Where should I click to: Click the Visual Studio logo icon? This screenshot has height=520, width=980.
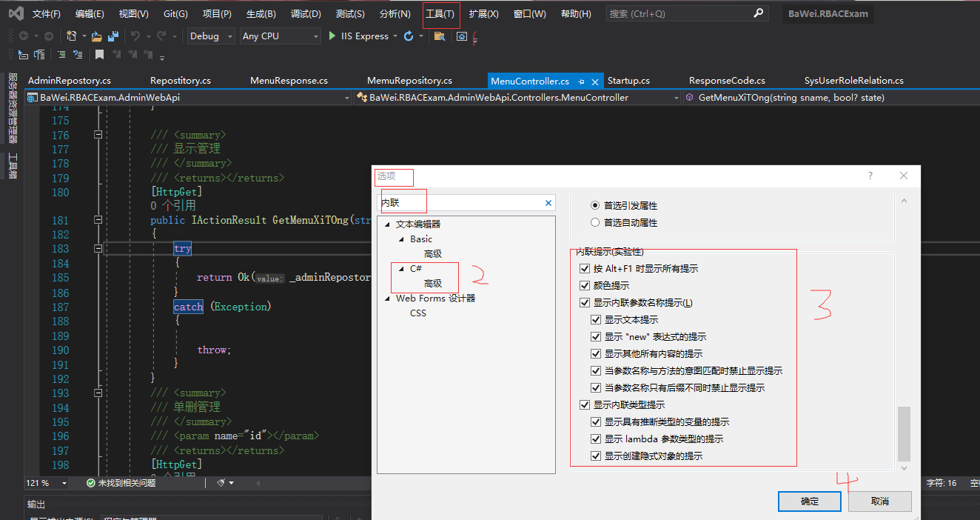click(16, 13)
